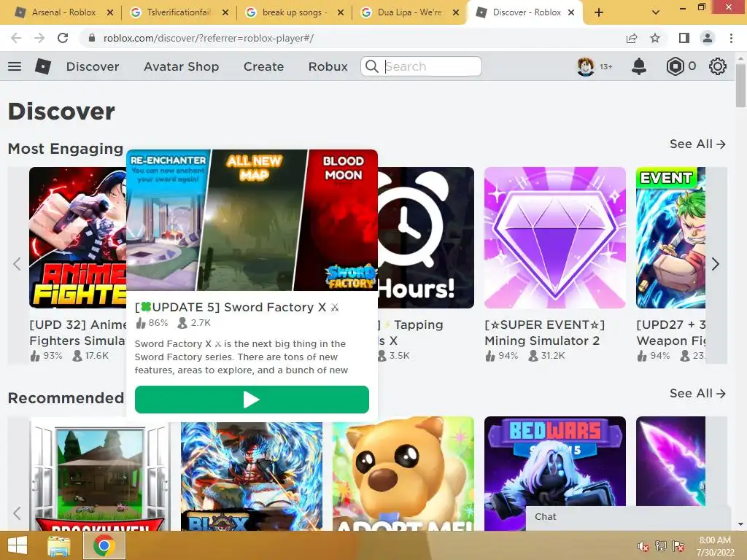The width and height of the screenshot is (747, 560).
Task: Click See All for Recommended
Action: [697, 393]
